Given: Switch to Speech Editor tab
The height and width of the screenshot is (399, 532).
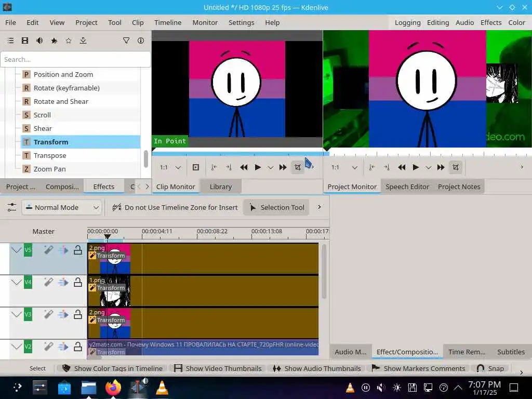Looking at the screenshot, I should [x=407, y=187].
